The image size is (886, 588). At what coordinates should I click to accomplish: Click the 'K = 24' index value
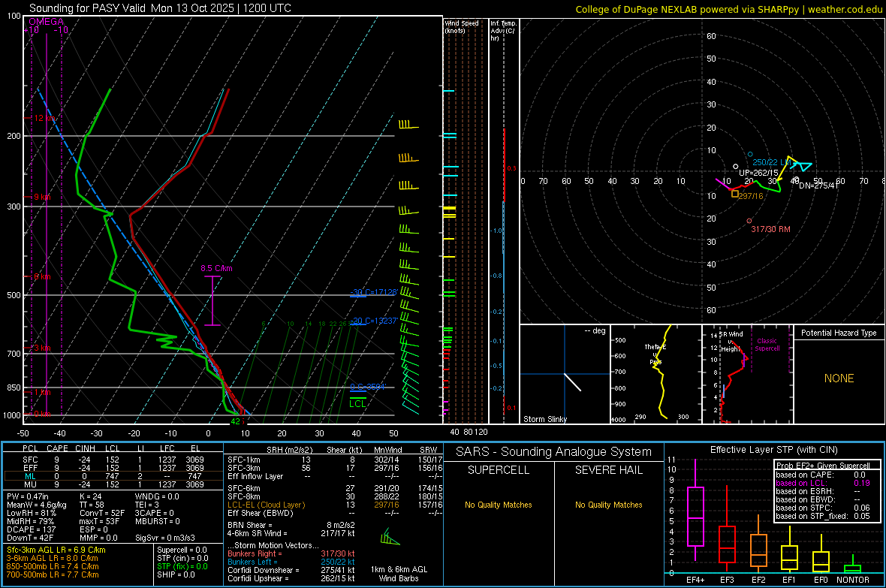(x=90, y=496)
